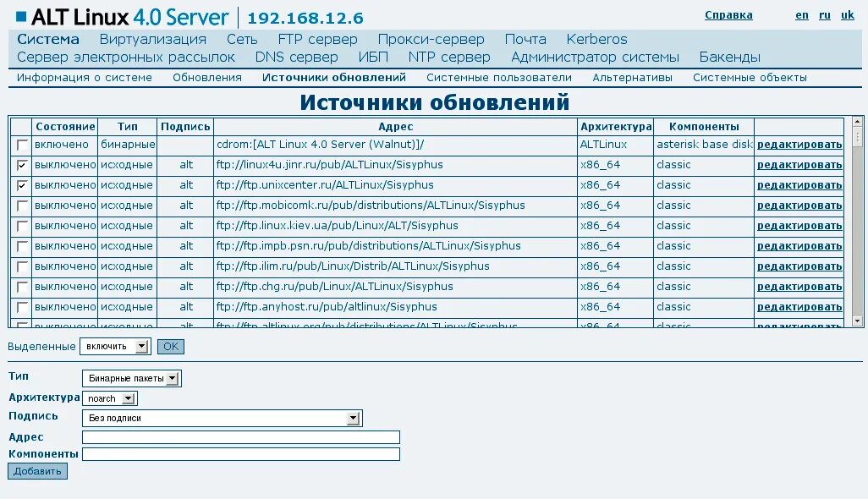Go to the Бакенды section

[x=729, y=57]
